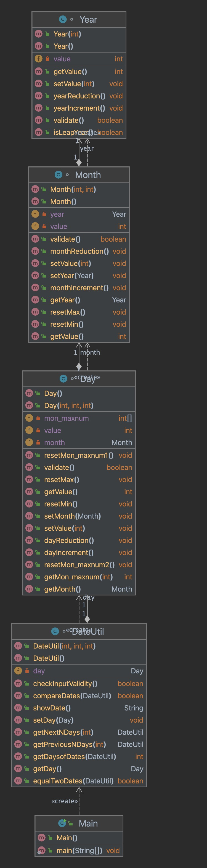The width and height of the screenshot is (207, 868).
Task: Click the Month class icon in header
Action: click(58, 175)
